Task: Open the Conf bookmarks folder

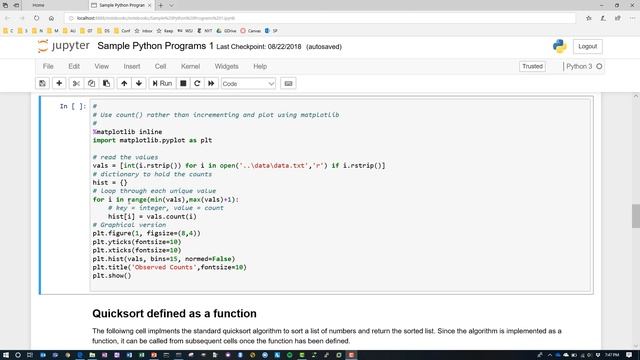Action: 122,31
